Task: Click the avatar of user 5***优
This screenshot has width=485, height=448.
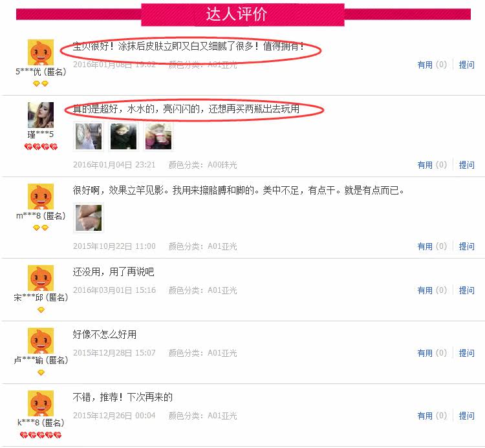Action: [x=41, y=52]
